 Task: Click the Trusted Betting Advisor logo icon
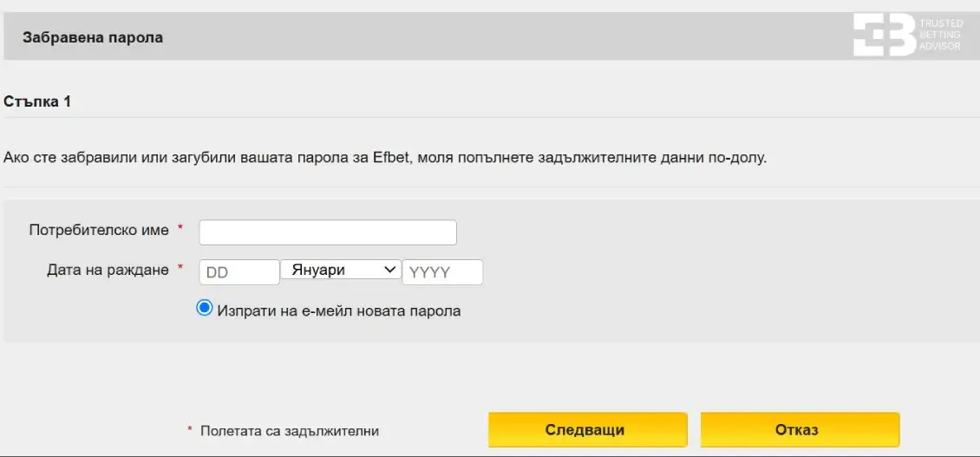click(x=884, y=35)
